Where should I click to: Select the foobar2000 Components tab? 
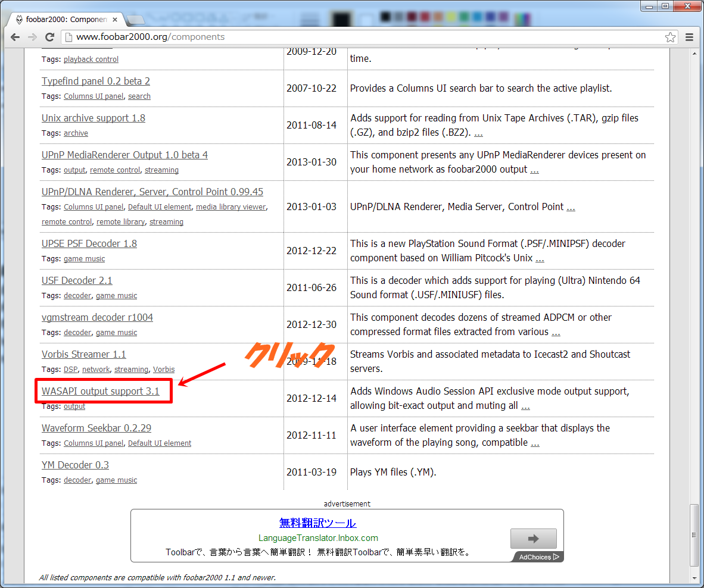point(67,19)
